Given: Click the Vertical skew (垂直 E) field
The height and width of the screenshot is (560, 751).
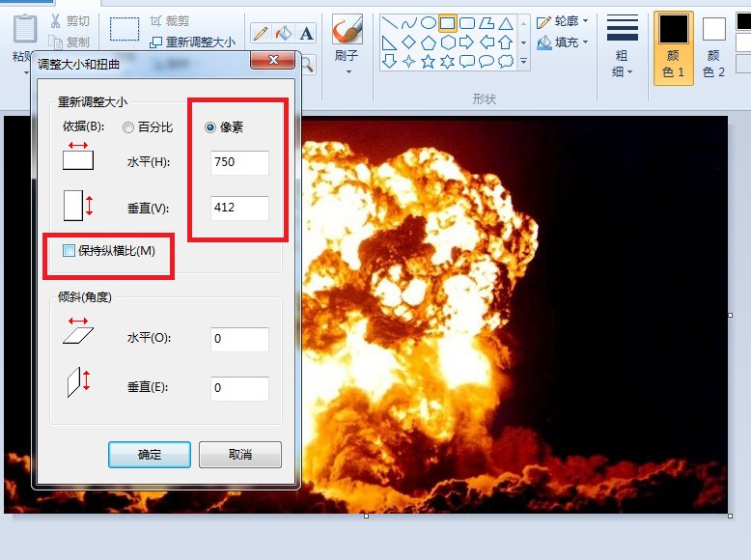Looking at the screenshot, I should [x=239, y=388].
